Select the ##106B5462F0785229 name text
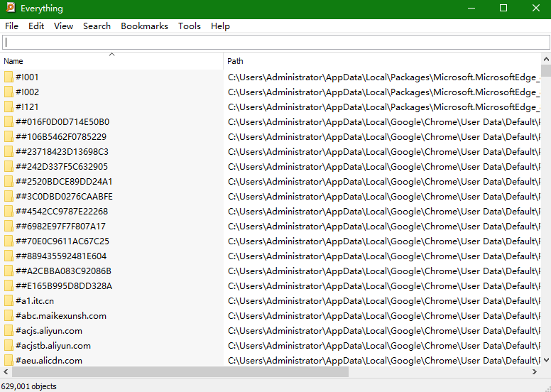Viewport: 551px width, 392px height. [61, 137]
